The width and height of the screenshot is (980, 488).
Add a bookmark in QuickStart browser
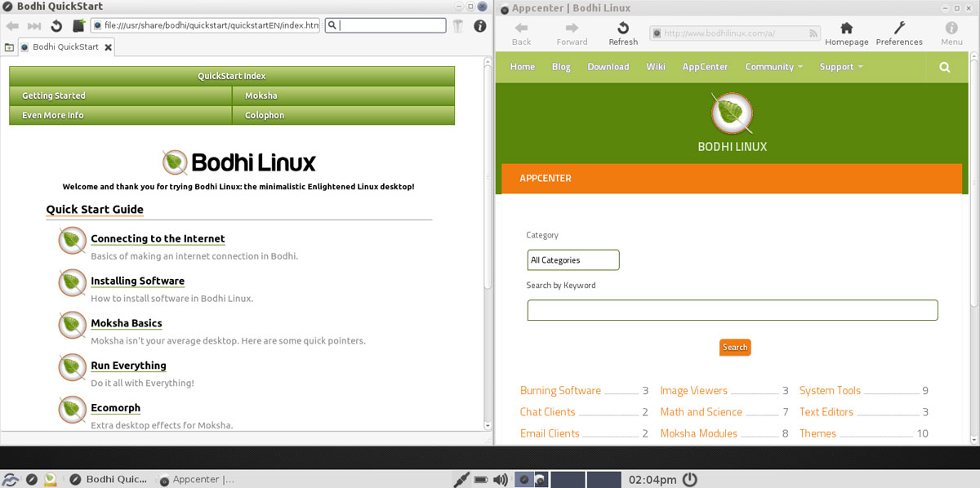(x=78, y=26)
